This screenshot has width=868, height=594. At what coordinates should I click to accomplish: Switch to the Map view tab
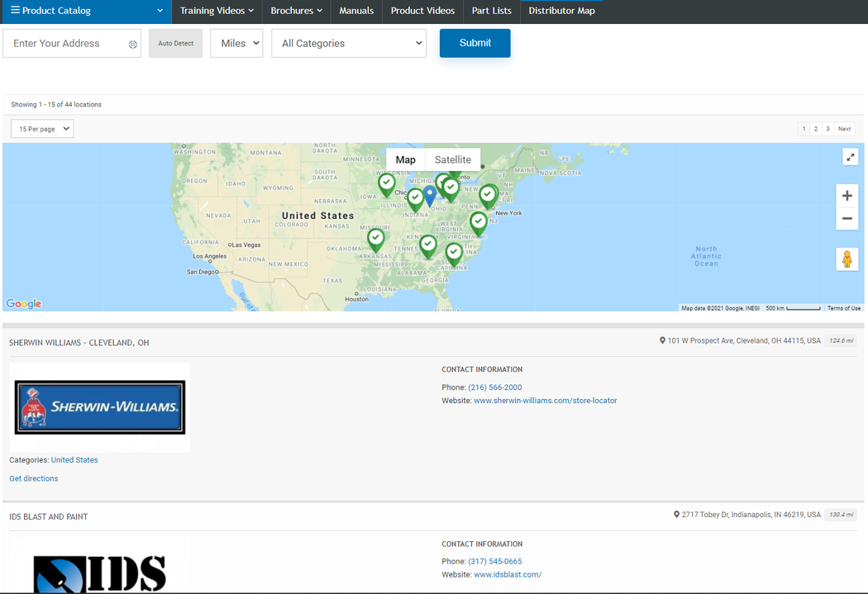[x=405, y=159]
